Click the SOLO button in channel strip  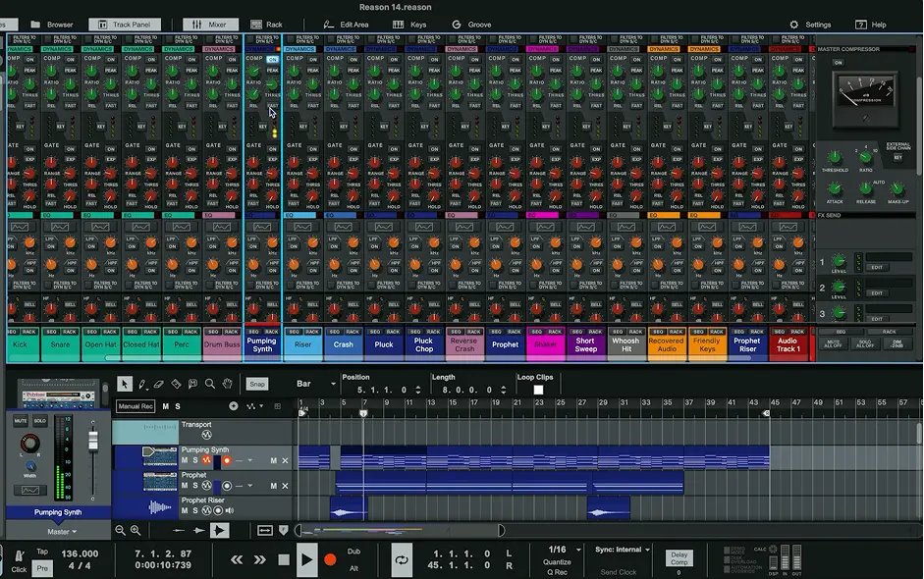39,421
